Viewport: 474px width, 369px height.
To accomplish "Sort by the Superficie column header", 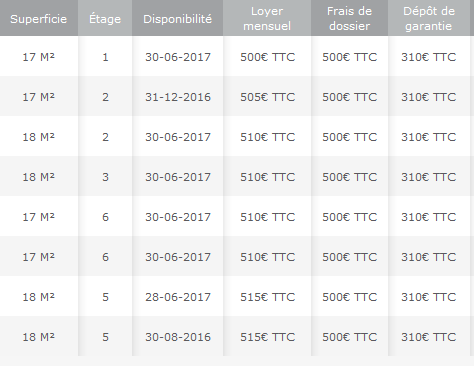I will click(x=39, y=19).
